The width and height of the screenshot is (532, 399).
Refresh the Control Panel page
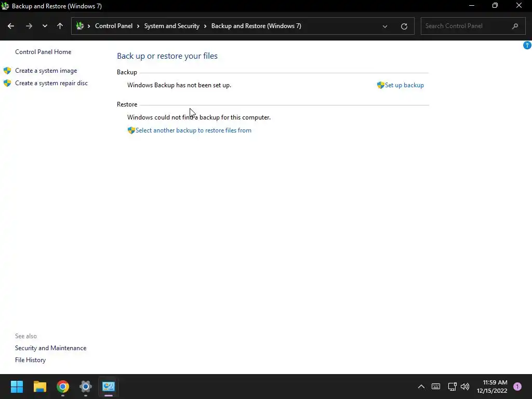[404, 26]
